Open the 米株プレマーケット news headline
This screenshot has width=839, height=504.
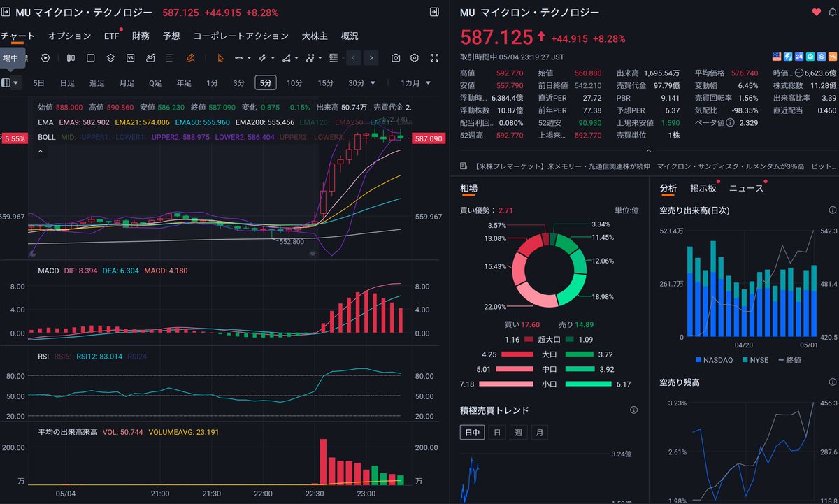tap(562, 166)
